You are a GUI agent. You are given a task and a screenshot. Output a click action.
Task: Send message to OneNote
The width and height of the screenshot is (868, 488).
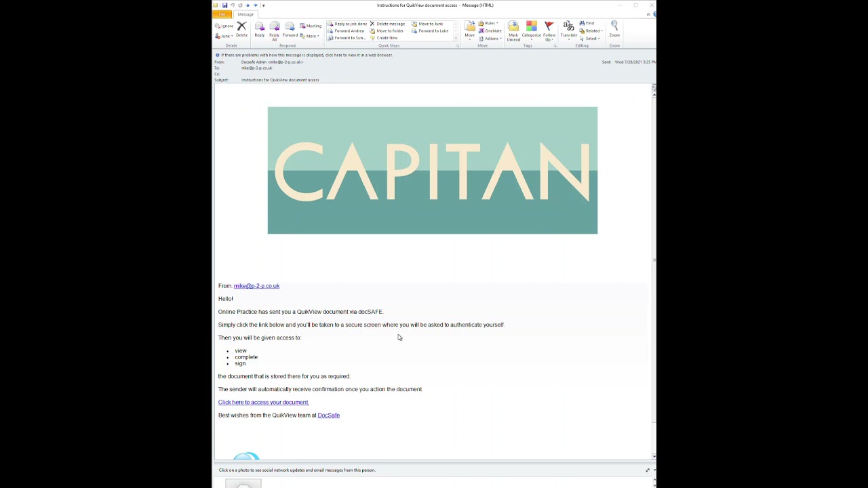[x=490, y=30]
